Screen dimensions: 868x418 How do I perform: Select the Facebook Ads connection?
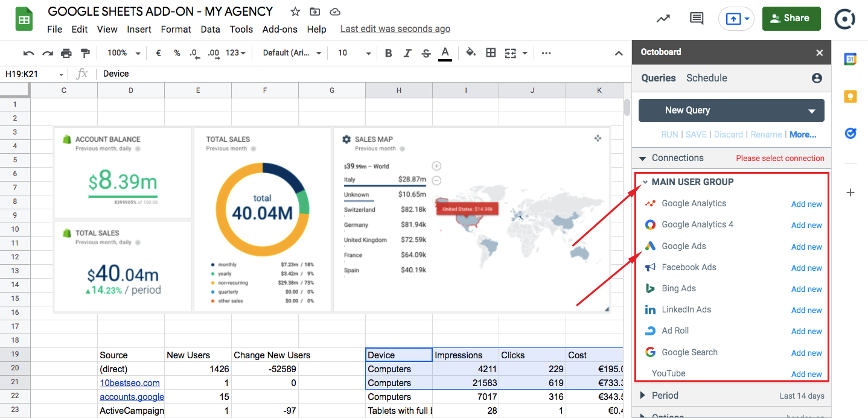click(x=689, y=267)
